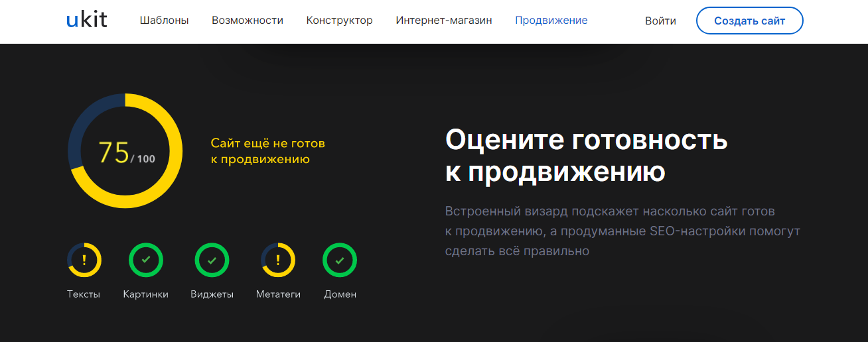Screen dimensions: 868x342
Task: Open the Шаблоны menu item
Action: point(164,21)
